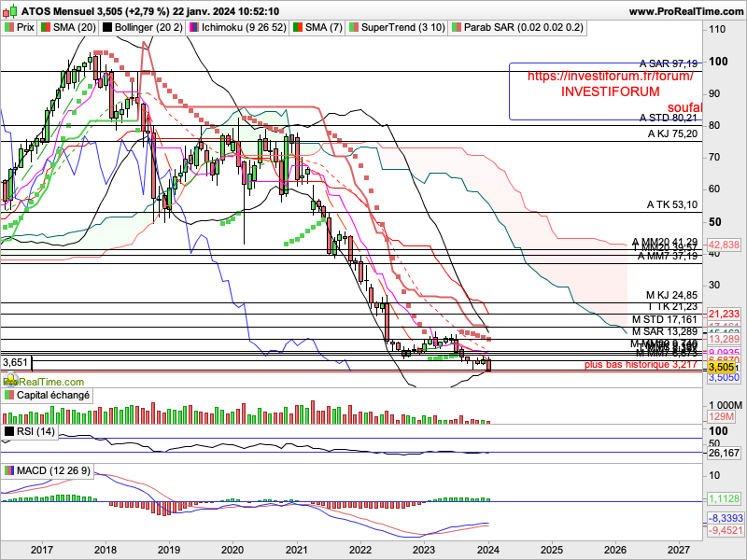Select the 'M KJ 24,85' level label
The height and width of the screenshot is (560, 747).
point(671,295)
